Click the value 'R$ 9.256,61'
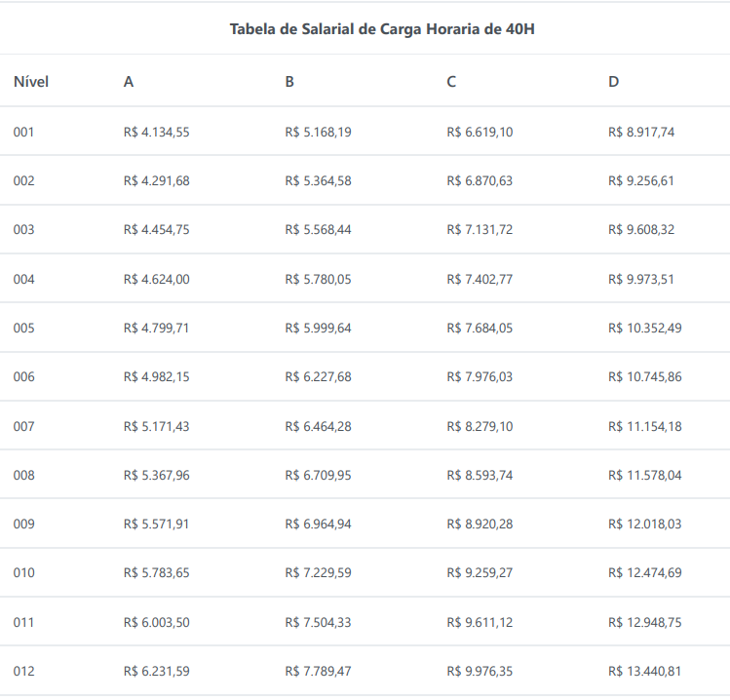730x700 pixels. (x=641, y=180)
